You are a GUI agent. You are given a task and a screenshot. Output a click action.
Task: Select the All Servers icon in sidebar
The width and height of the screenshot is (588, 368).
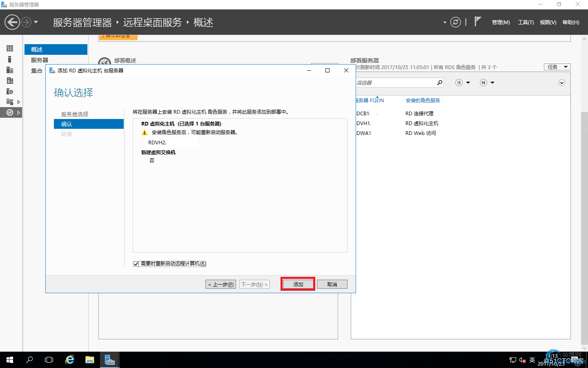click(x=10, y=70)
